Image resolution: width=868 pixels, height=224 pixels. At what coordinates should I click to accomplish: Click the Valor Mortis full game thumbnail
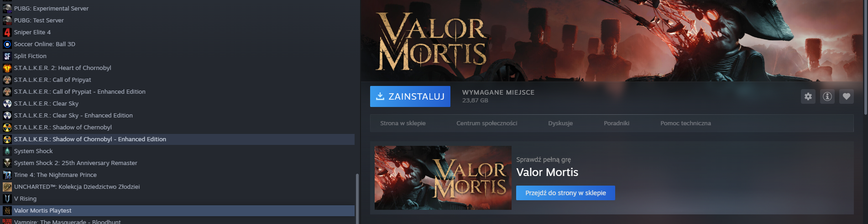click(443, 178)
